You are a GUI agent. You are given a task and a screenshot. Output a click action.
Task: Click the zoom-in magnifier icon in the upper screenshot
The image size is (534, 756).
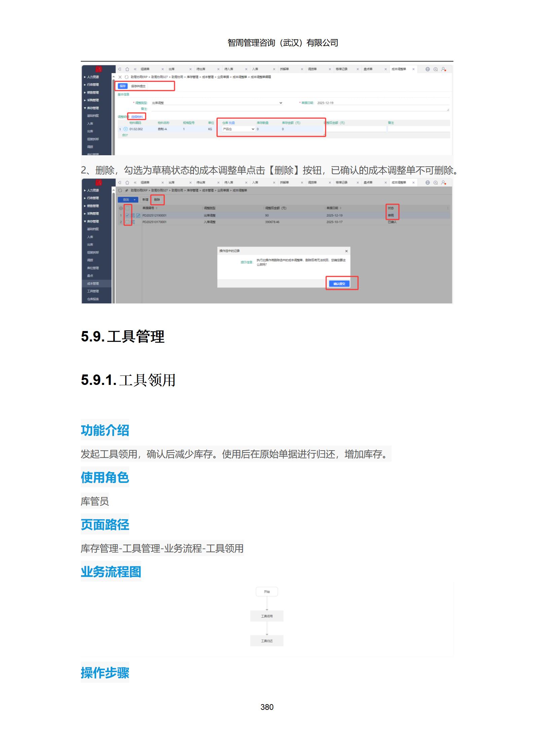pos(435,69)
